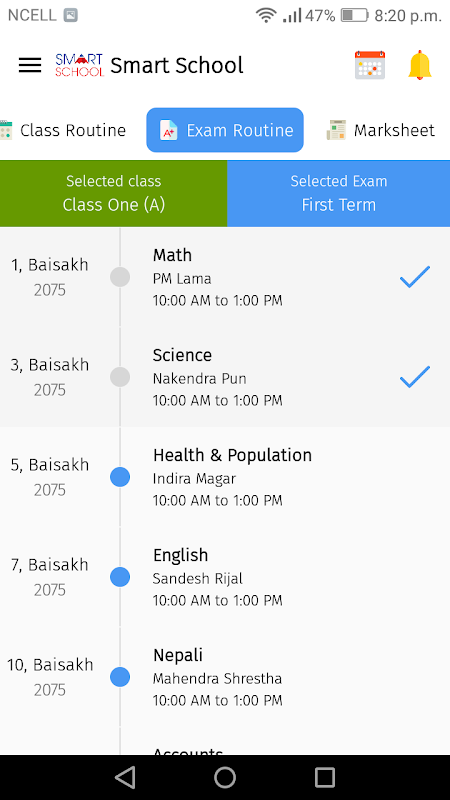Open the hamburger navigation menu
This screenshot has width=450, height=800.
[x=30, y=65]
